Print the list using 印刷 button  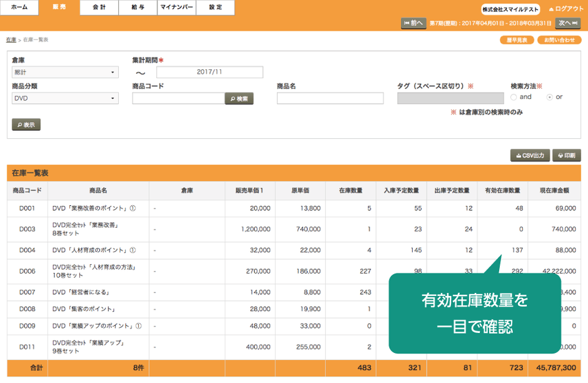coord(567,155)
